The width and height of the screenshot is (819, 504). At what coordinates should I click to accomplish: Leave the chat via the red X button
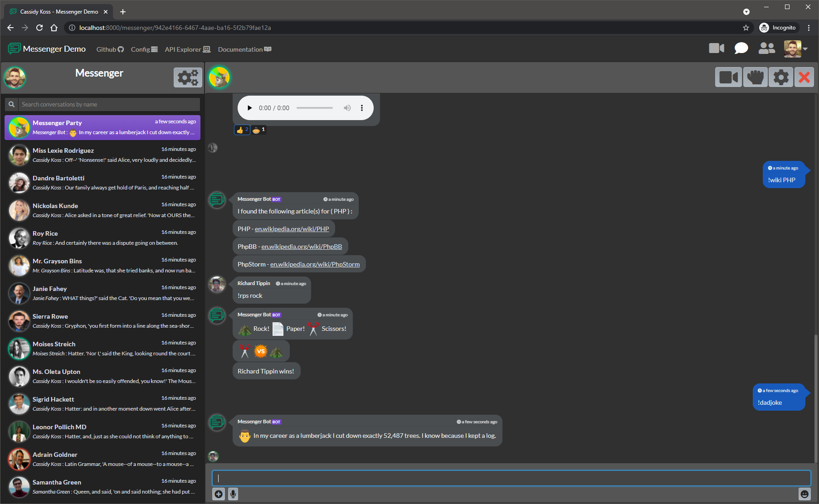point(804,77)
